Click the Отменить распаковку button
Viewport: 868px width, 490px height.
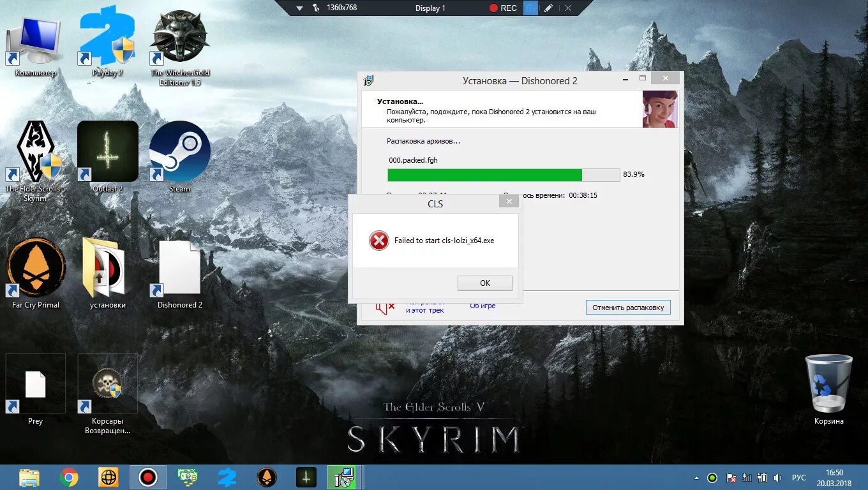pos(628,308)
